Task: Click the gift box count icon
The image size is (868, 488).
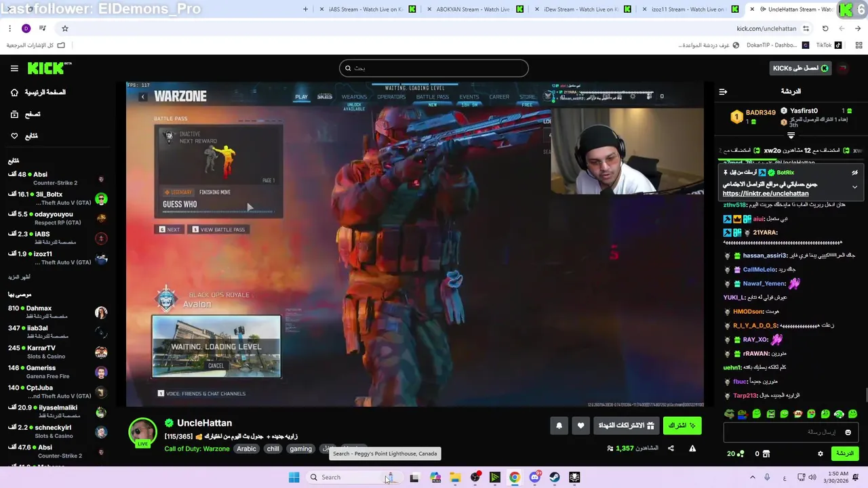Action: 762,453
